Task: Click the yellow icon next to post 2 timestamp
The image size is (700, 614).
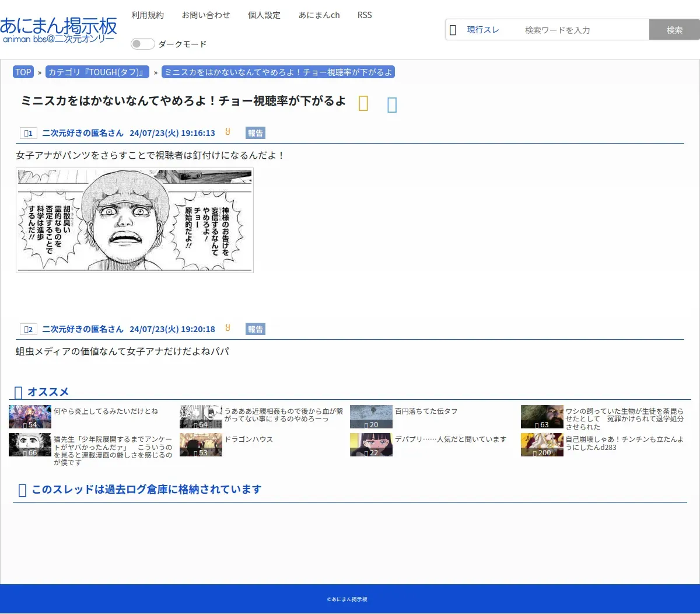Action: click(x=228, y=328)
